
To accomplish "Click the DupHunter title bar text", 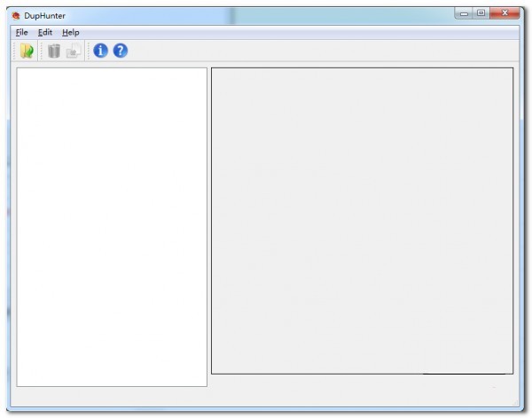I will 44,15.
